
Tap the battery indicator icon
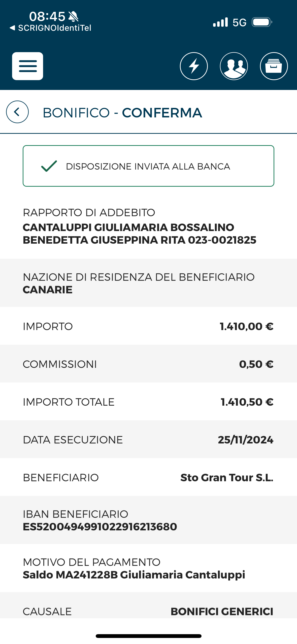262,22
